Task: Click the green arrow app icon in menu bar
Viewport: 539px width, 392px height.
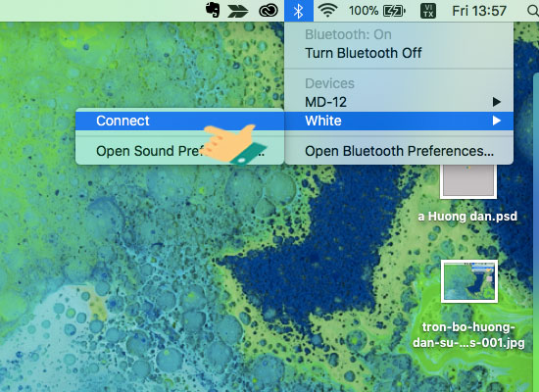Action: click(x=238, y=11)
